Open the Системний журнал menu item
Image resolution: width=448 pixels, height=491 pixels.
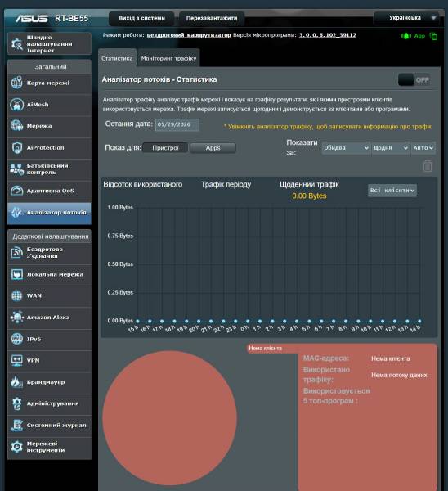click(x=49, y=425)
